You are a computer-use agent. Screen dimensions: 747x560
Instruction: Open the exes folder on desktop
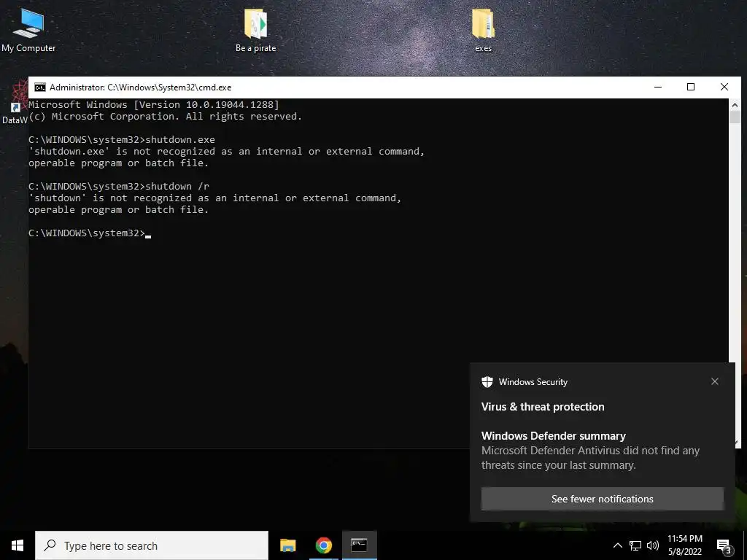tap(483, 29)
